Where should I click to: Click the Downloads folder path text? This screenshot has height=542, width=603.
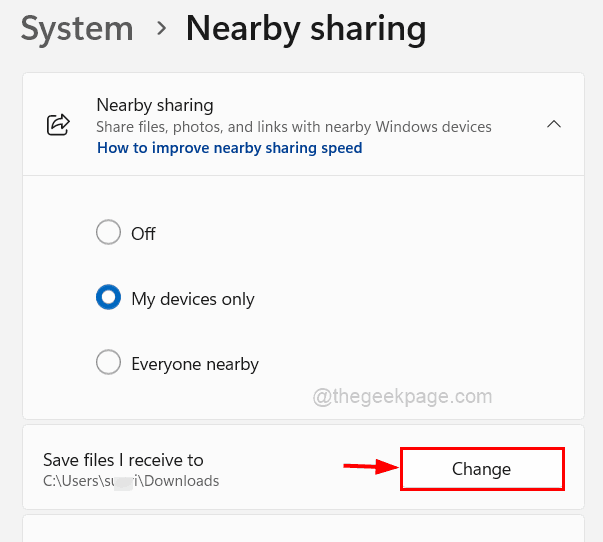pos(131,481)
